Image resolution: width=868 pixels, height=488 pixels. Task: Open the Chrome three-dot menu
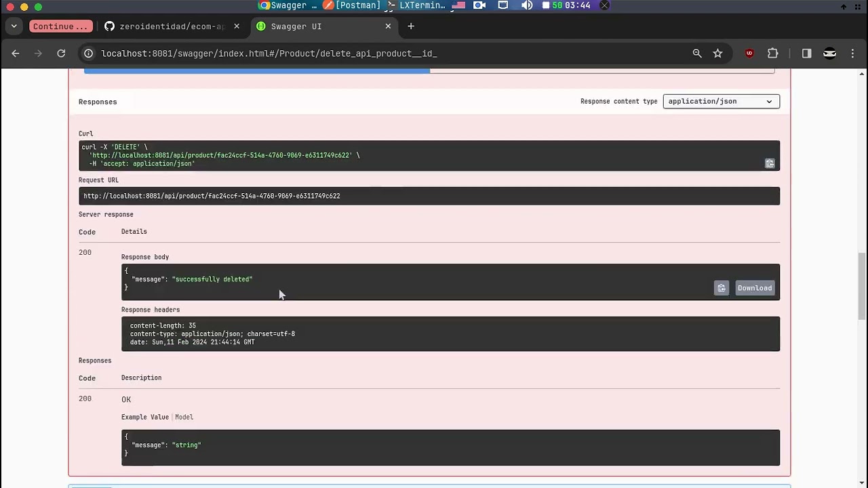pyautogui.click(x=852, y=54)
